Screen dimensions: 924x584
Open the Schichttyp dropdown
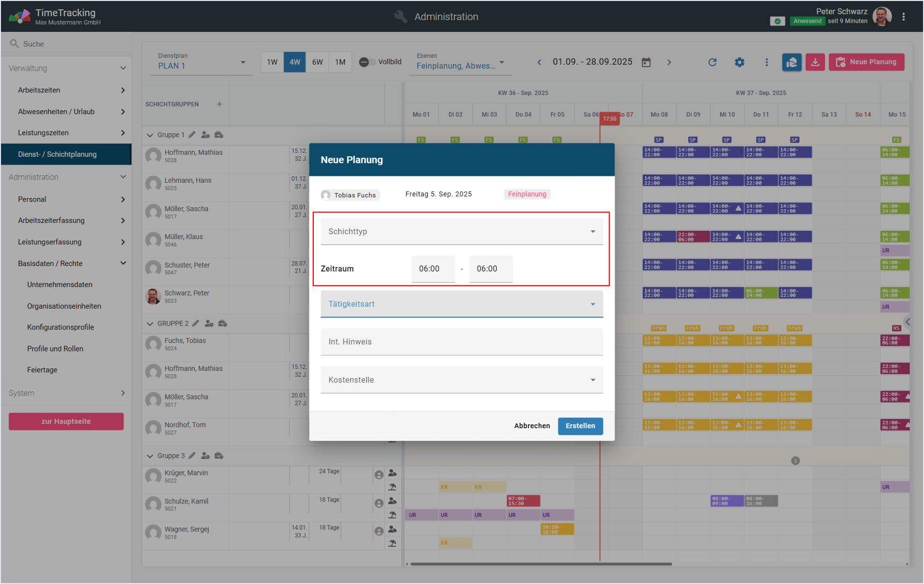pos(461,231)
